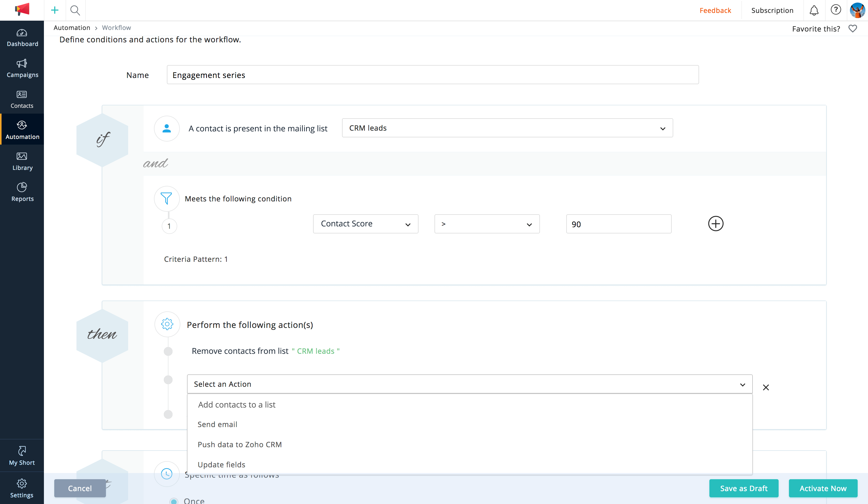Choose Add contacts to a list
Image resolution: width=868 pixels, height=504 pixels.
pos(470,405)
